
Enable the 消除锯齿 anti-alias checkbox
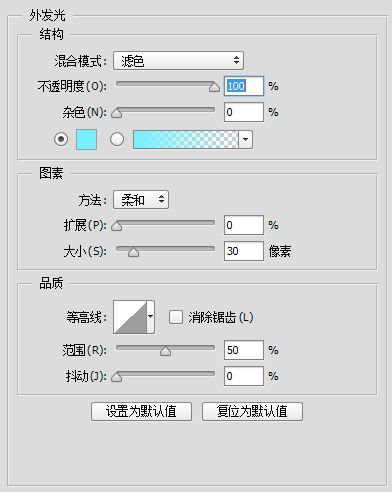pos(176,317)
